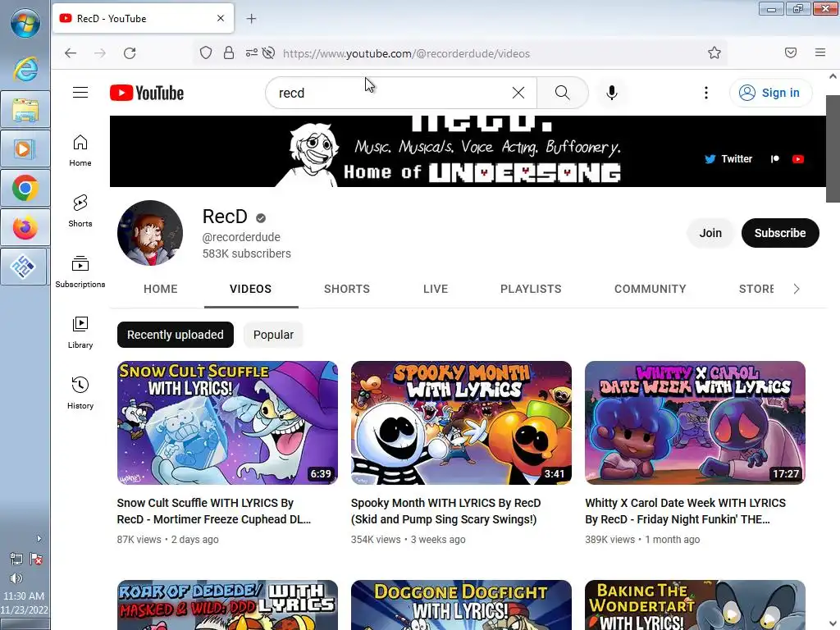Open the Snow Cult Scuffle WITH LYRICS title

(x=214, y=511)
